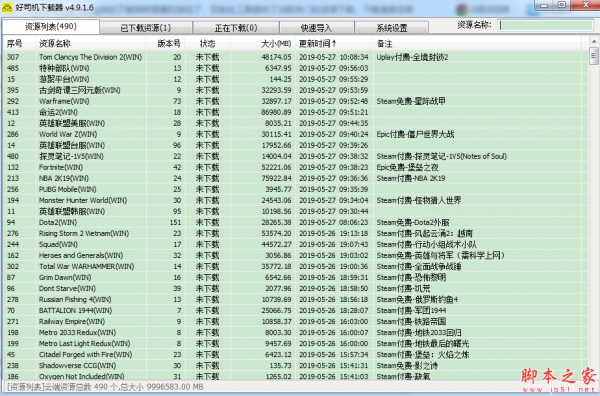Select Rising Storm 2 Vietnam(WIN) row
This screenshot has height=396, width=600.
pyautogui.click(x=295, y=233)
